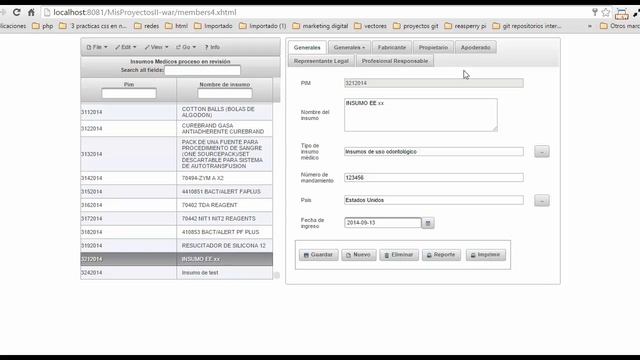
Task: Click the Info menu item
Action: (x=212, y=47)
